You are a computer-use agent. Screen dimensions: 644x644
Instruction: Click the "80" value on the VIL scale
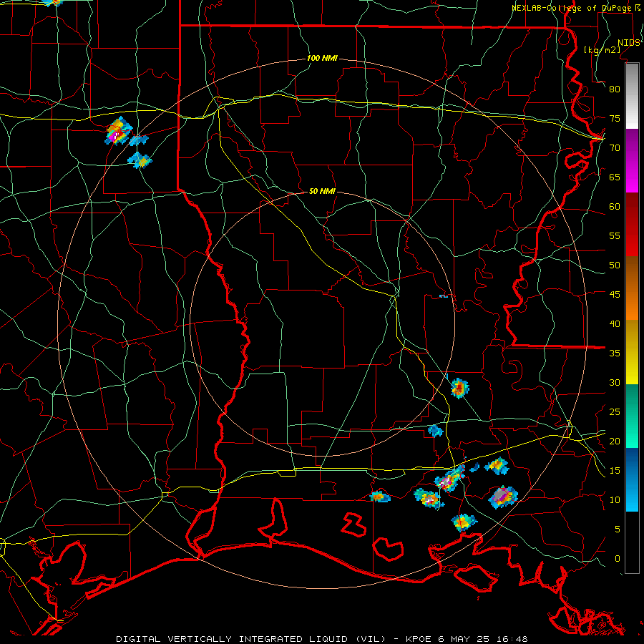click(615, 89)
